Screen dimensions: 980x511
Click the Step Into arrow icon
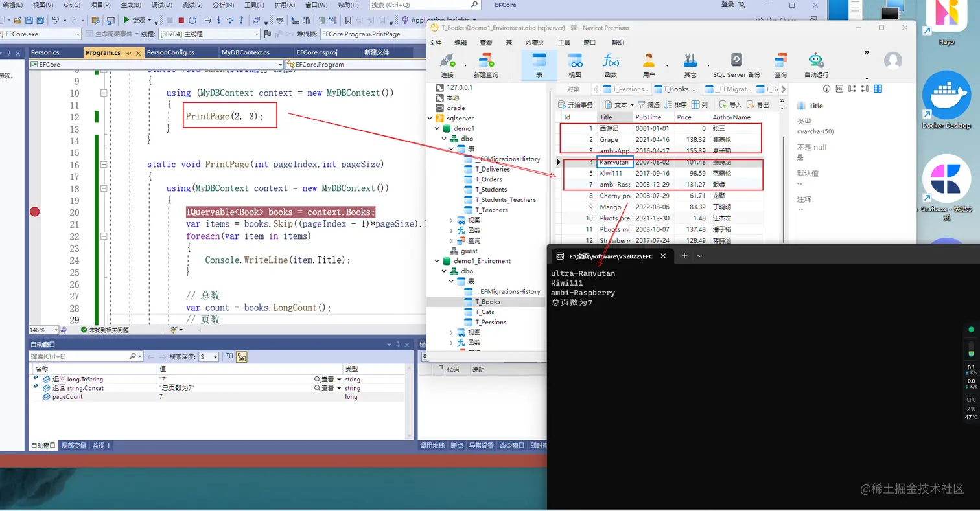(219, 21)
